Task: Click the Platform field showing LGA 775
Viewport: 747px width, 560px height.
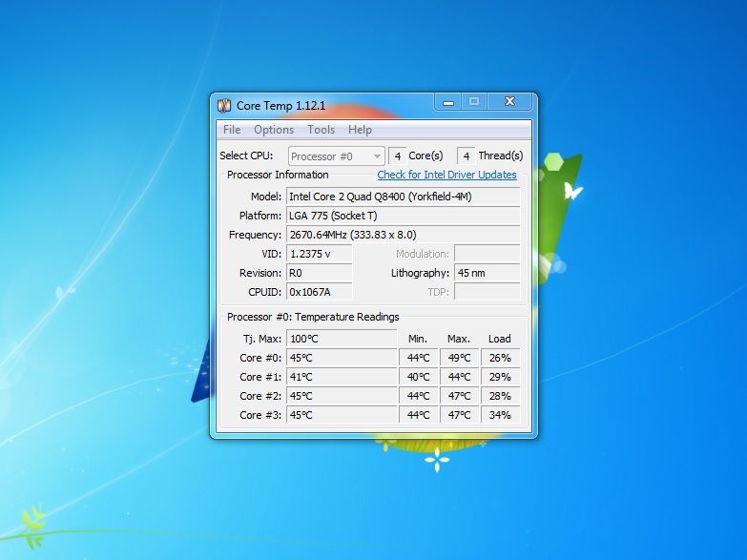Action: (x=403, y=216)
